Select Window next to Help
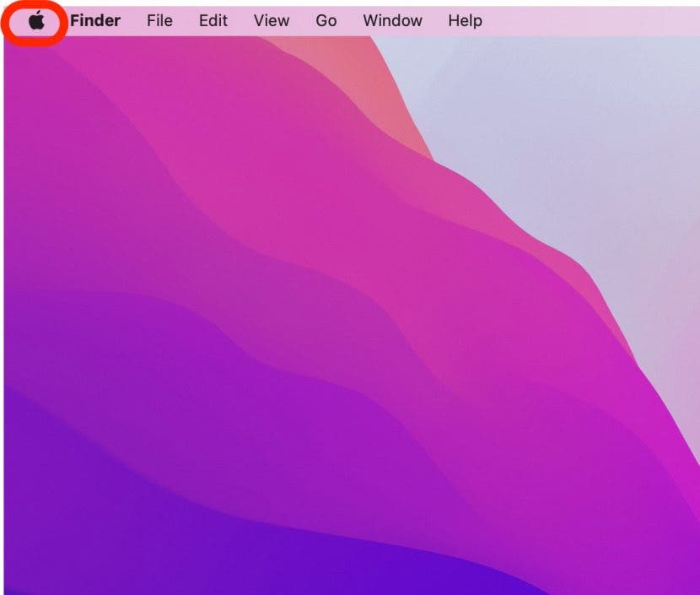Screen dimensions: 700x595 coord(392,21)
